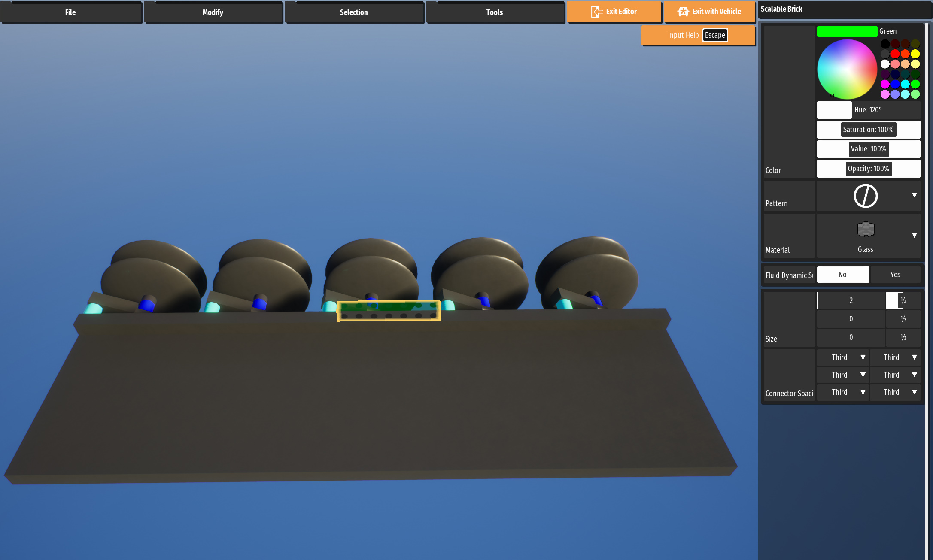This screenshot has height=560, width=933.
Task: Open the Tools menu
Action: click(x=495, y=12)
